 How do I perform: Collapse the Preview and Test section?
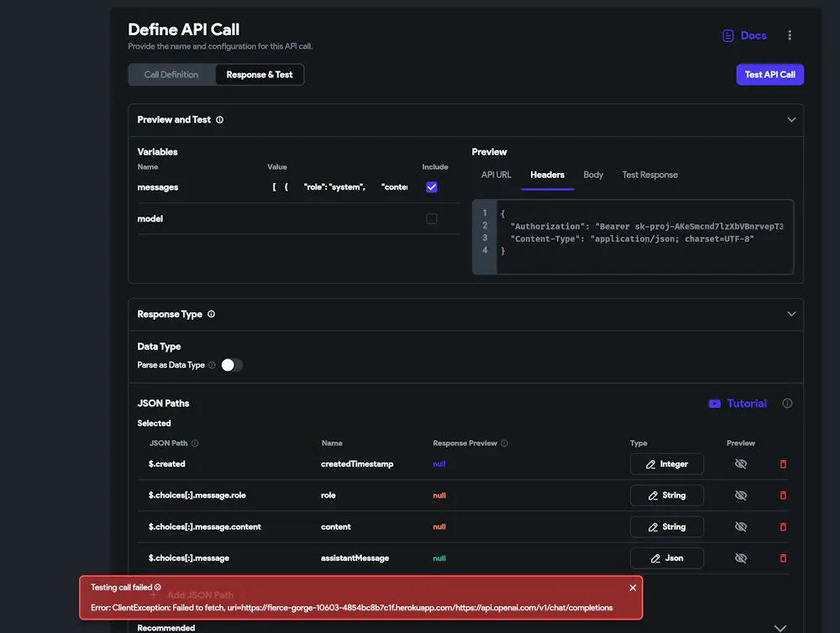[790, 120]
